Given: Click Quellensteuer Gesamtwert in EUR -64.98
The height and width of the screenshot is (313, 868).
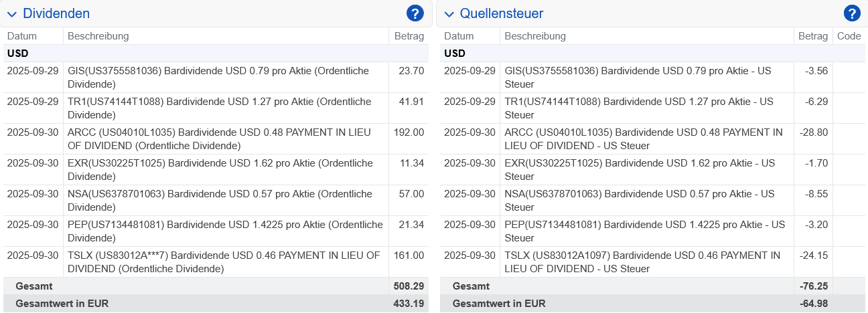Looking at the screenshot, I should (813, 304).
